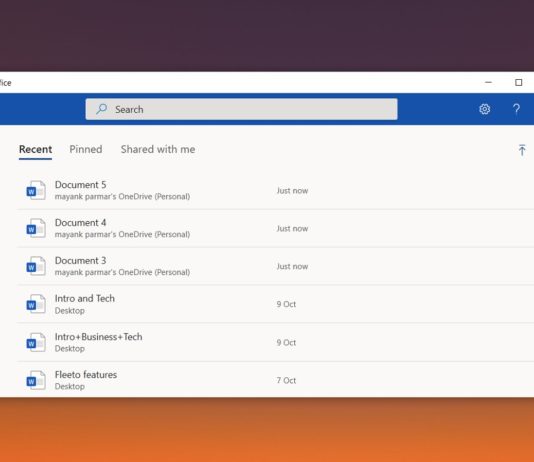534x462 pixels.
Task: Open Document 3 file name
Action: (x=80, y=260)
